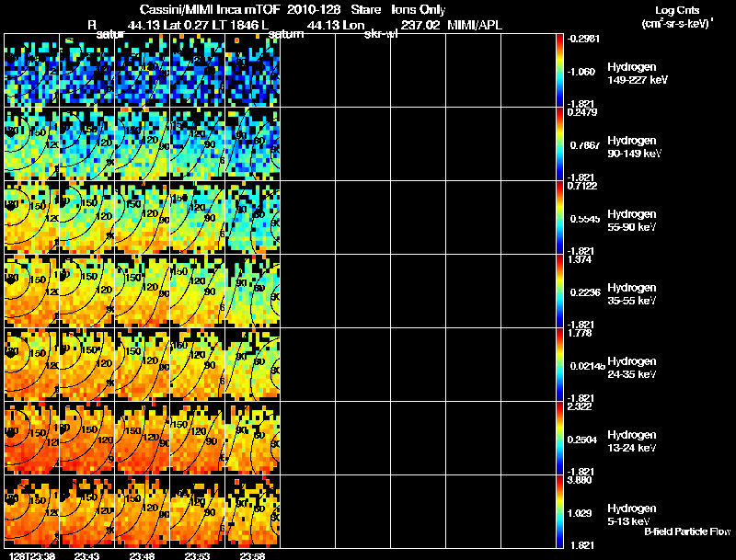Open the 13-24 keV image panel at 23:53

coord(197,438)
